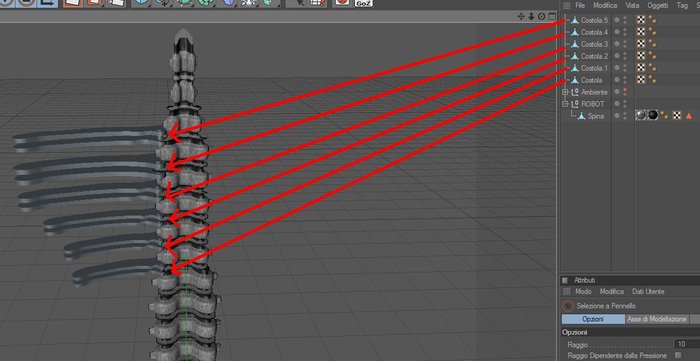Viewport: 700px width, 361px height.
Task: Click the Attributi panel header icon
Action: pos(565,280)
